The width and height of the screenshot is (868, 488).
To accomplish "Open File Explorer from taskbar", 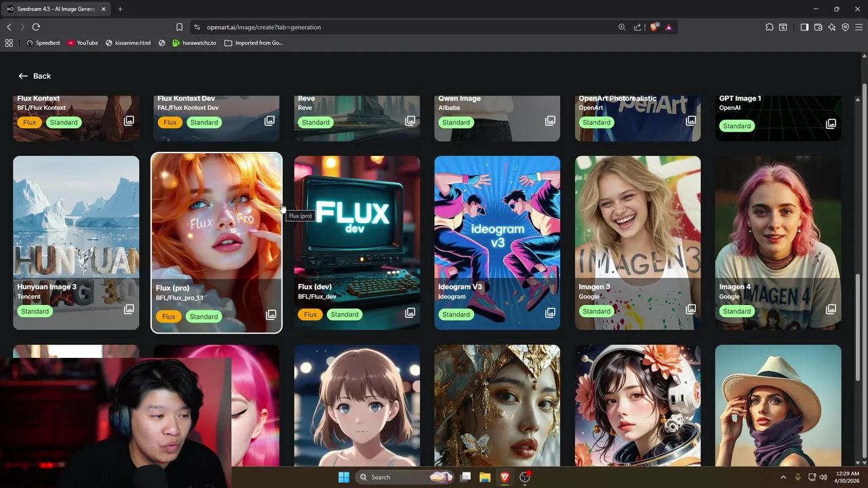I will pos(485,477).
